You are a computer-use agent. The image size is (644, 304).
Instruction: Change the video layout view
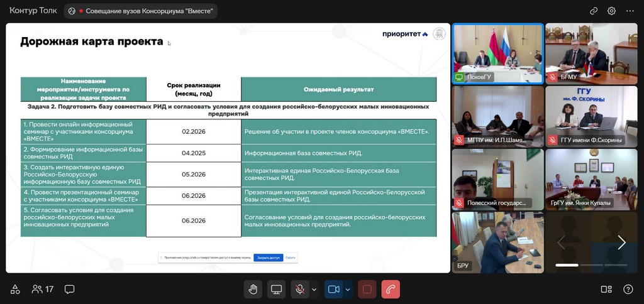point(606,290)
